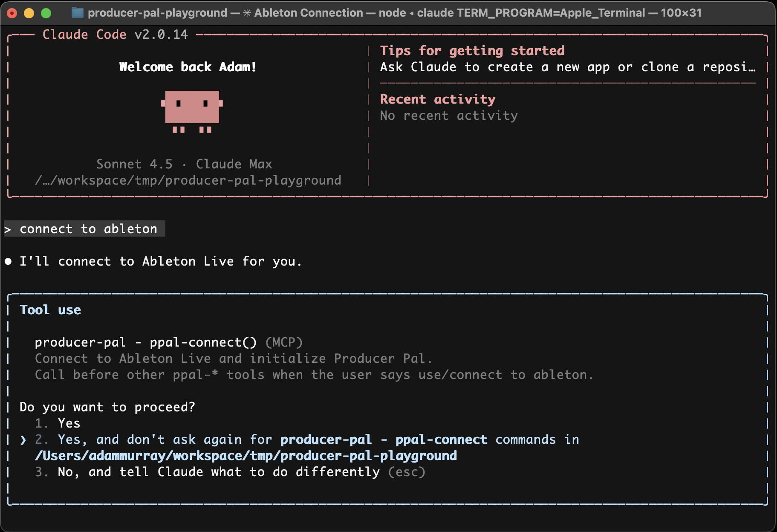
Task: Click the Welcome back Adam greeting text
Action: click(188, 66)
